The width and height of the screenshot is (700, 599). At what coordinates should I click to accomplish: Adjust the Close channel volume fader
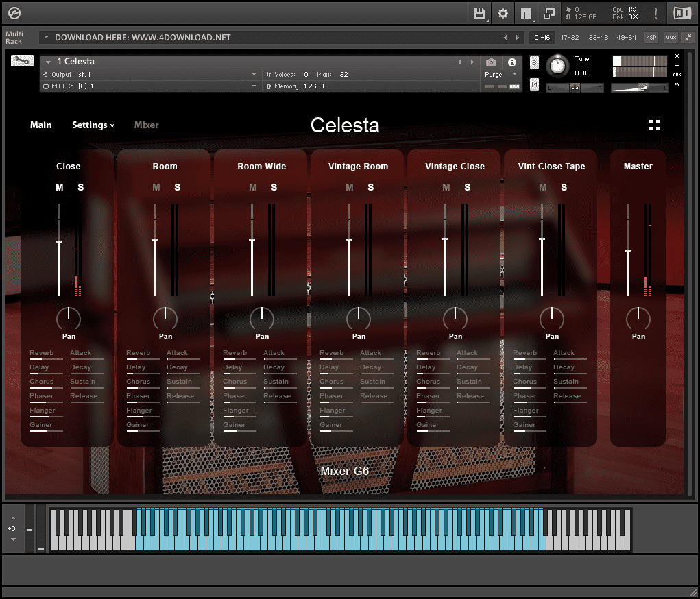[58, 242]
